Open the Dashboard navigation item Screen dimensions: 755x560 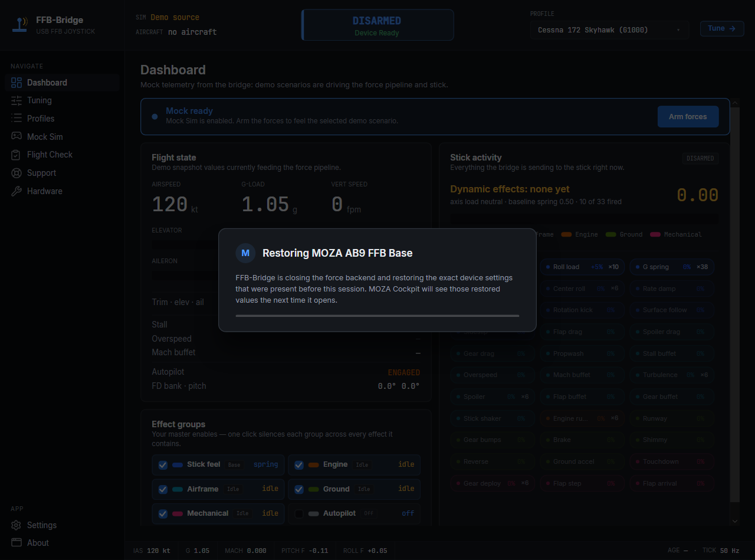(x=63, y=83)
